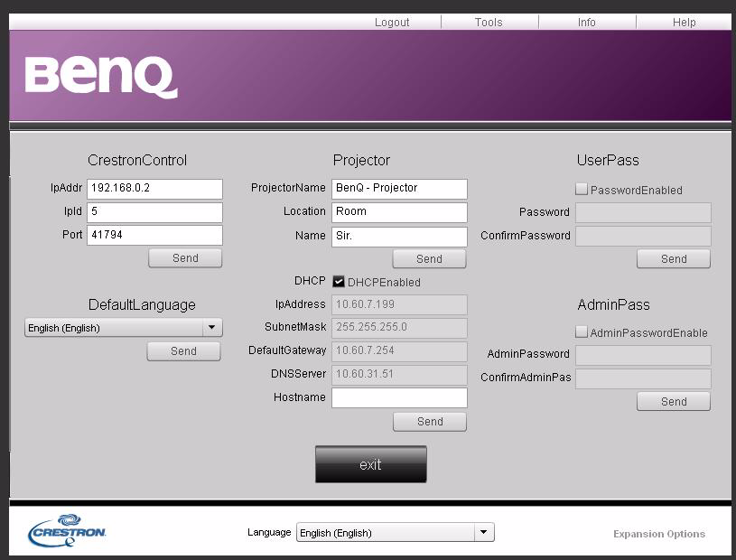Click the Projector section heading

point(361,161)
